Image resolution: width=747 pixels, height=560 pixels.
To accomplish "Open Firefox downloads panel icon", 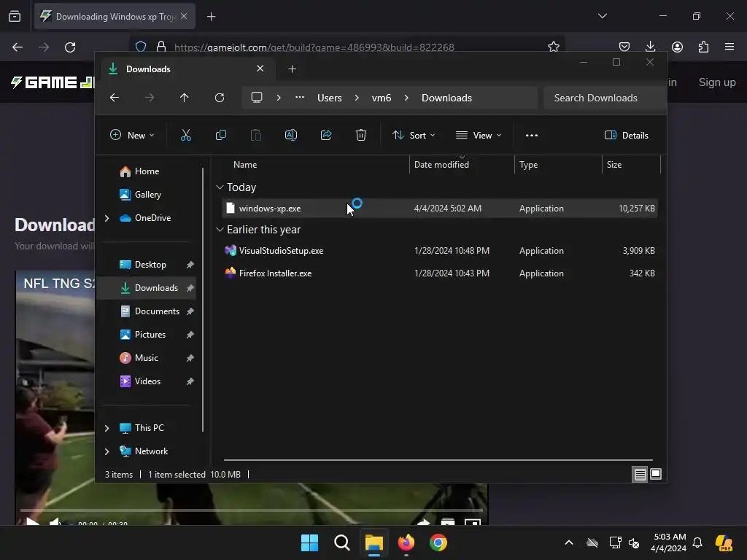I will (650, 47).
